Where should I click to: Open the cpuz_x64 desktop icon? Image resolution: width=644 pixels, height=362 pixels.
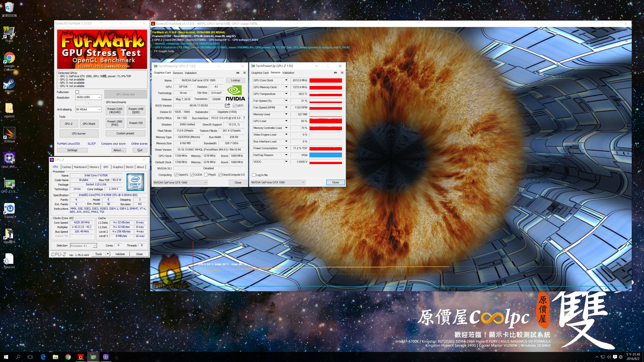[9, 160]
